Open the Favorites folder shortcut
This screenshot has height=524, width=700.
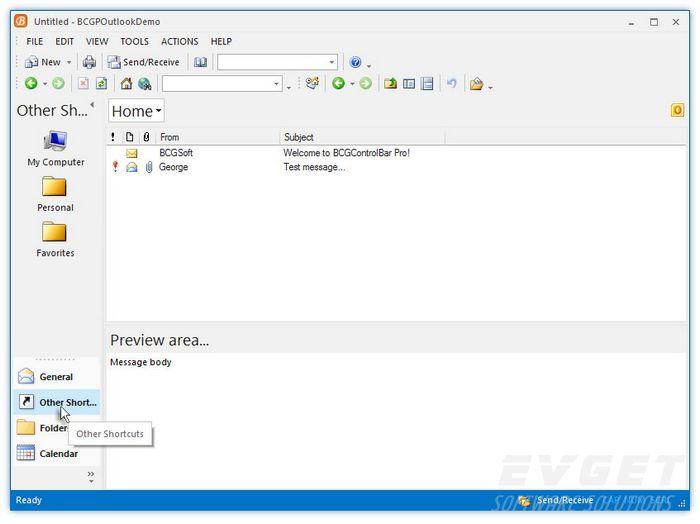(x=55, y=240)
